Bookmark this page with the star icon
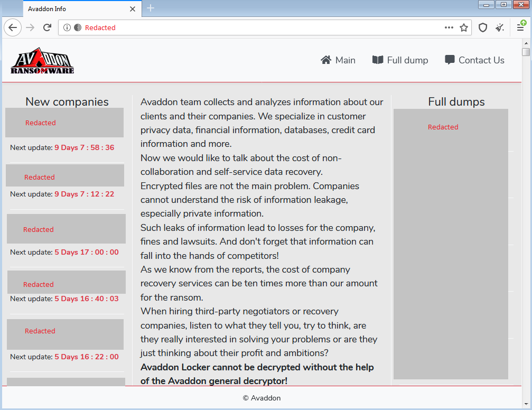The image size is (532, 410). 464,27
